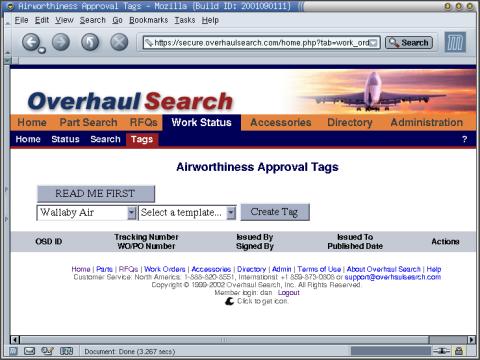Open the Navigator icon in status bar

(13, 351)
